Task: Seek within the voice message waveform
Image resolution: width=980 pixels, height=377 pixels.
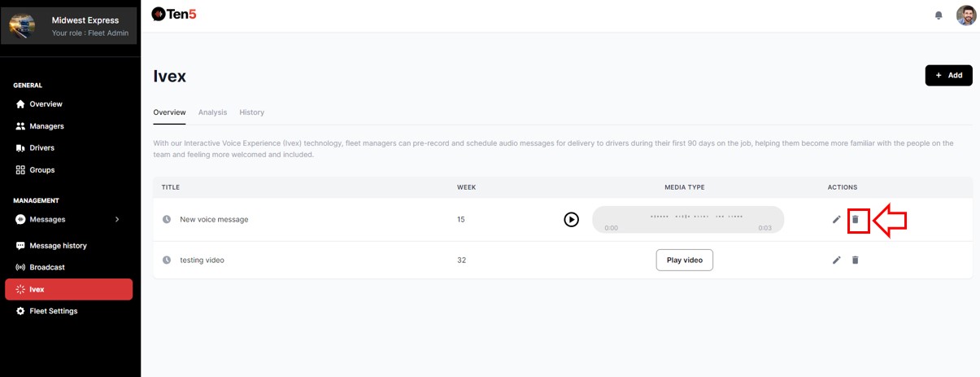Action: (688, 218)
